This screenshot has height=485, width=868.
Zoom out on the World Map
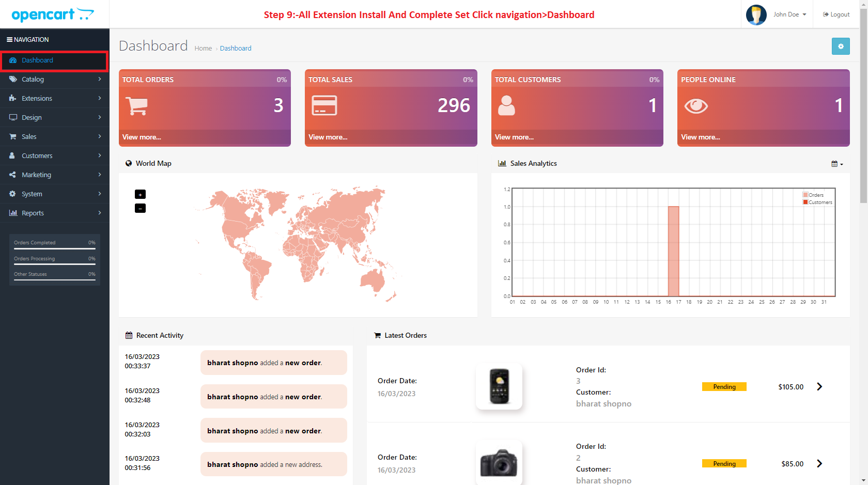point(140,208)
